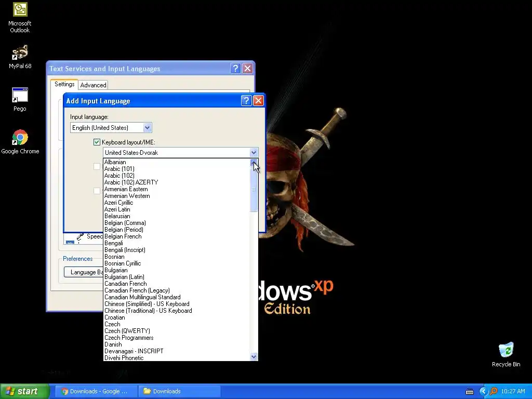Choose Arabic (102) AZERTY layout

pyautogui.click(x=177, y=182)
